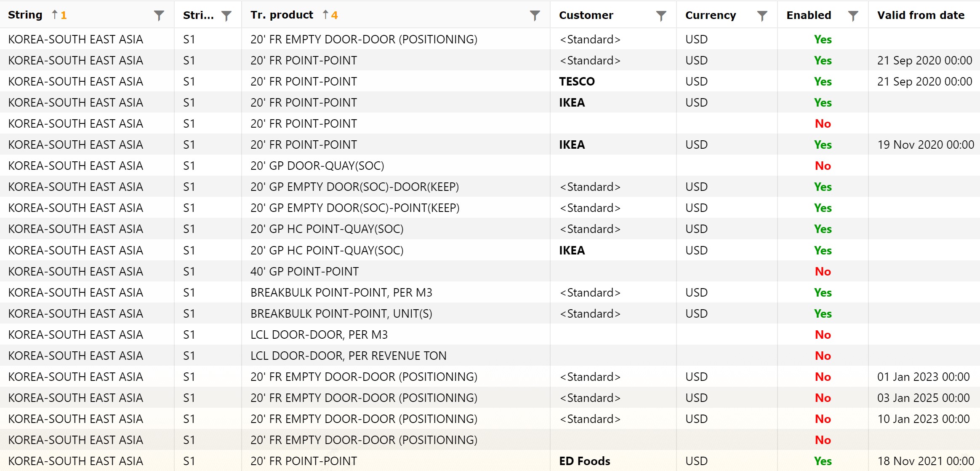Open the truncated Stri... column filter icon
The width and height of the screenshot is (980, 471).
click(226, 16)
